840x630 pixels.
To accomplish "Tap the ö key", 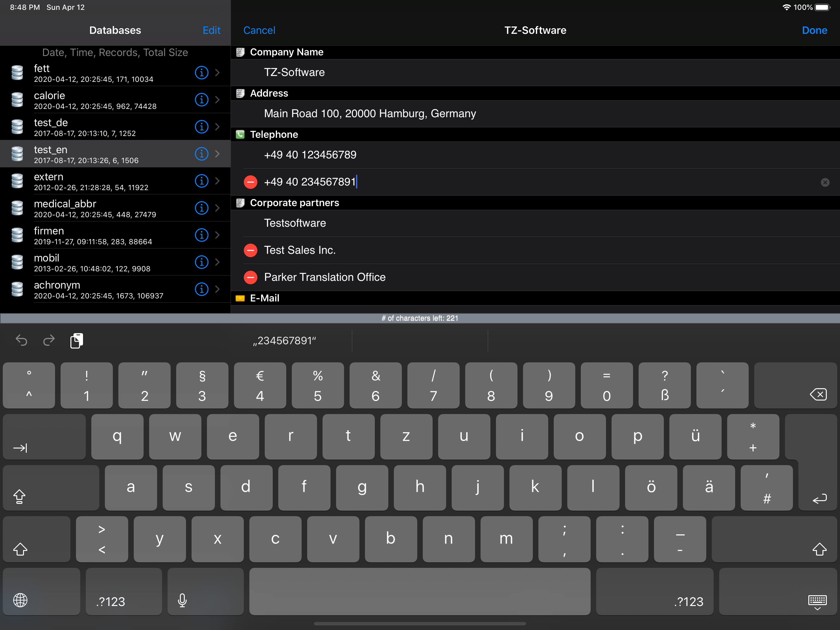I will pos(651,488).
